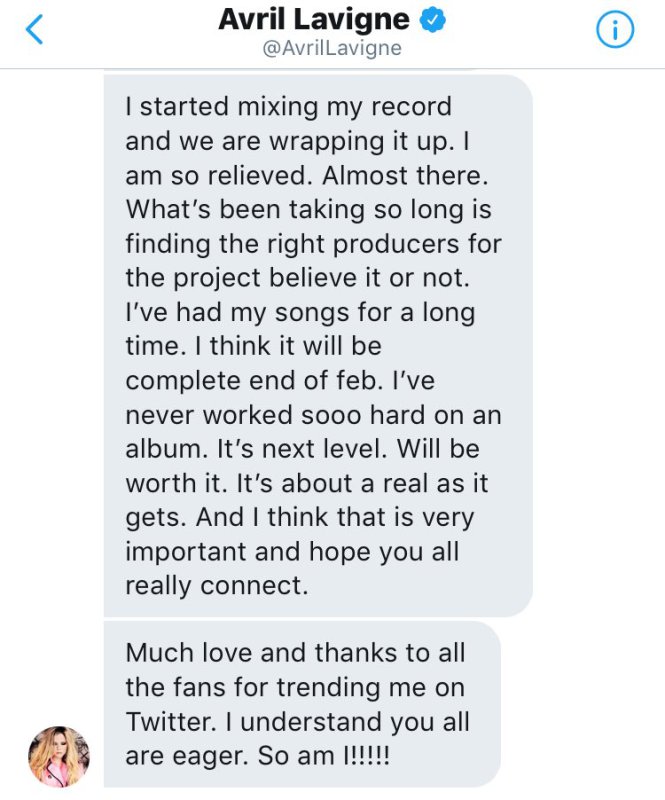Tap the line "Much love and thanks to all"
The height and width of the screenshot is (800, 665).
click(x=295, y=653)
